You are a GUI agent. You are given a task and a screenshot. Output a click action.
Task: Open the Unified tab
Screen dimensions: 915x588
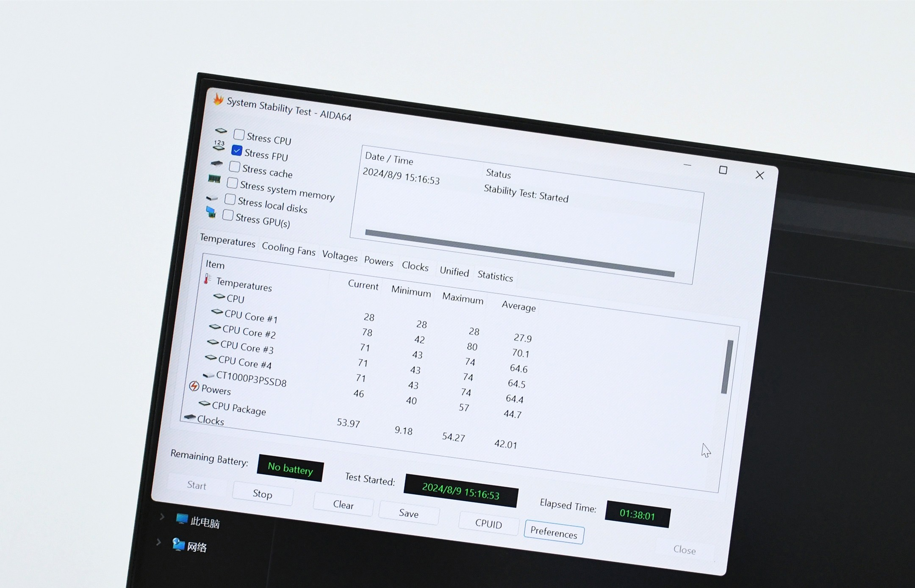(454, 272)
